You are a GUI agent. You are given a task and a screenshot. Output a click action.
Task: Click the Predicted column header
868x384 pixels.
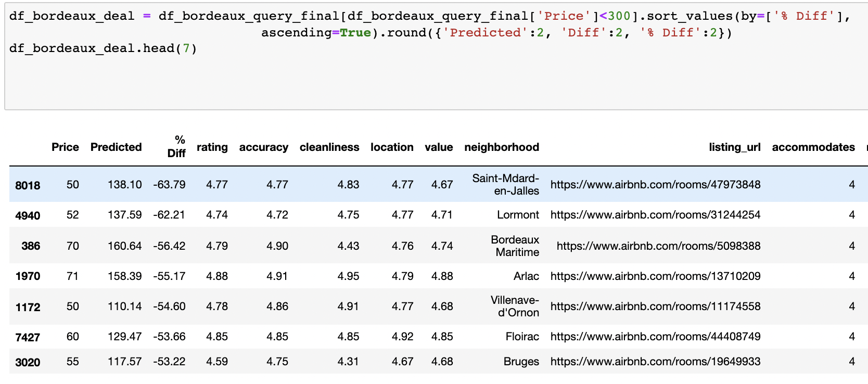[116, 147]
